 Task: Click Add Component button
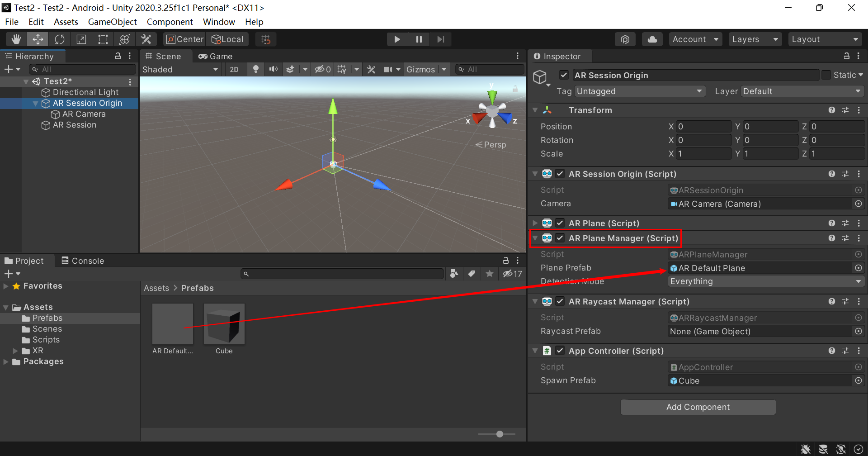click(698, 407)
